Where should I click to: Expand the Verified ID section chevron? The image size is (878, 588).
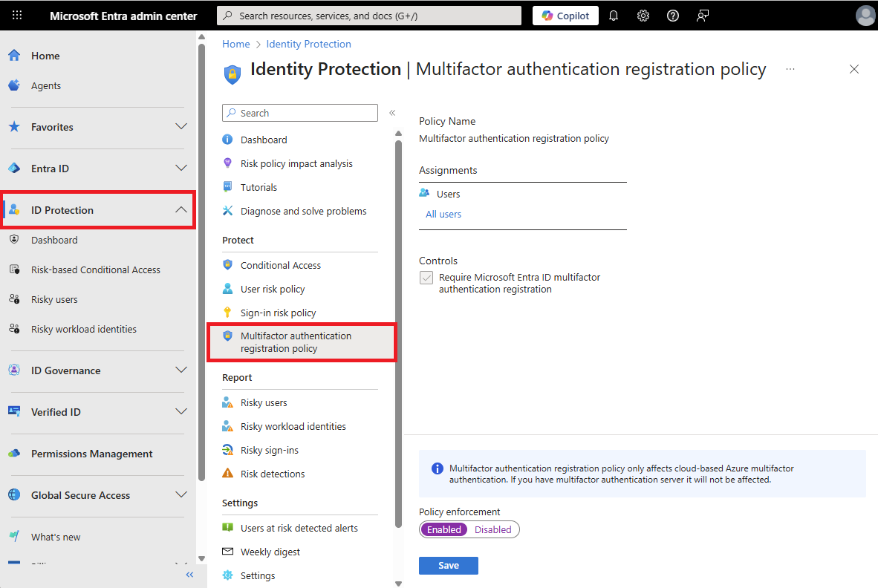coord(181,411)
